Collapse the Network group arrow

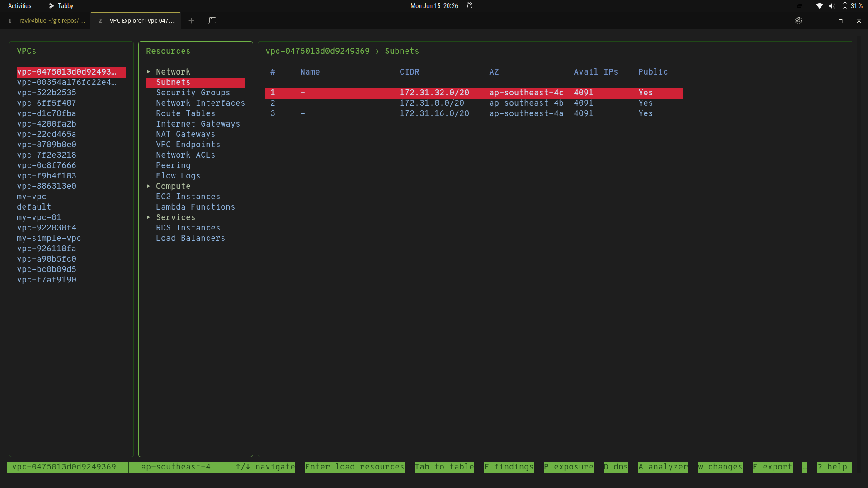(x=148, y=72)
